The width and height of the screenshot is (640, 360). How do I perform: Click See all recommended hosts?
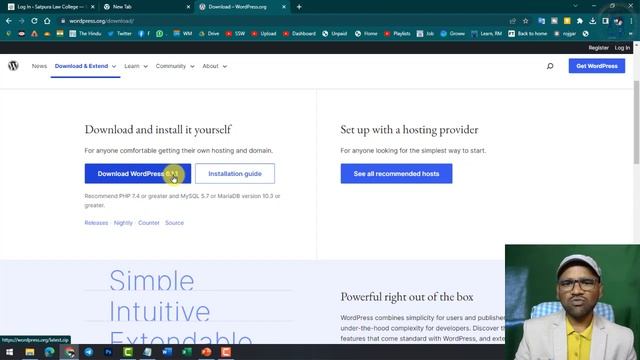pos(396,173)
